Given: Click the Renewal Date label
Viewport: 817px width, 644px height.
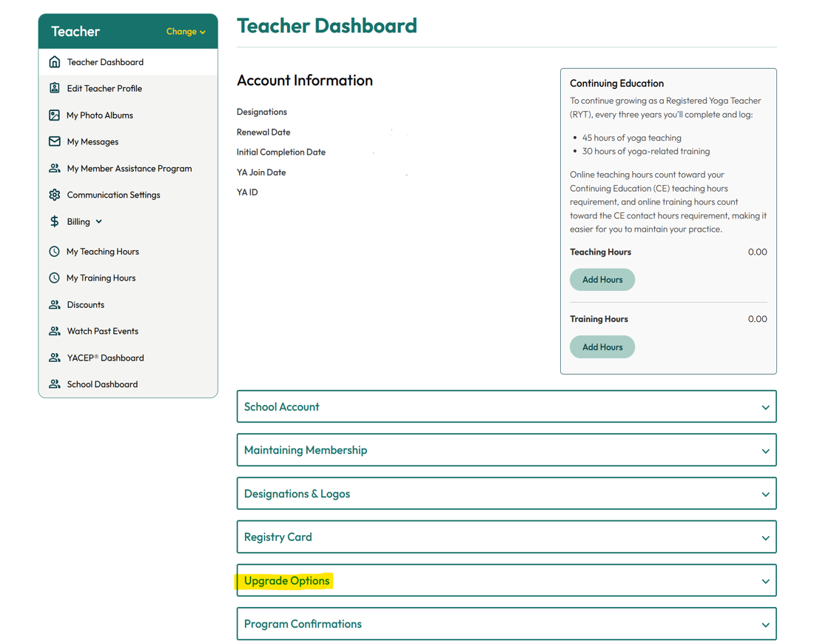Looking at the screenshot, I should coord(263,133).
